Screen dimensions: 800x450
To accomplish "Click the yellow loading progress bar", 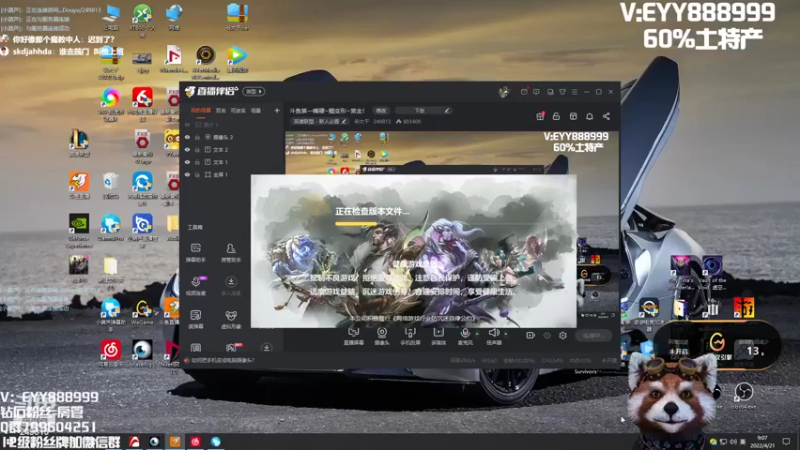I will 356,223.
